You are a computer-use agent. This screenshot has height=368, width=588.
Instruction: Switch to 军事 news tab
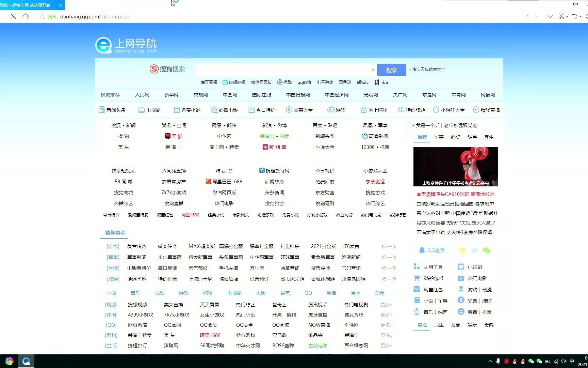[439, 137]
